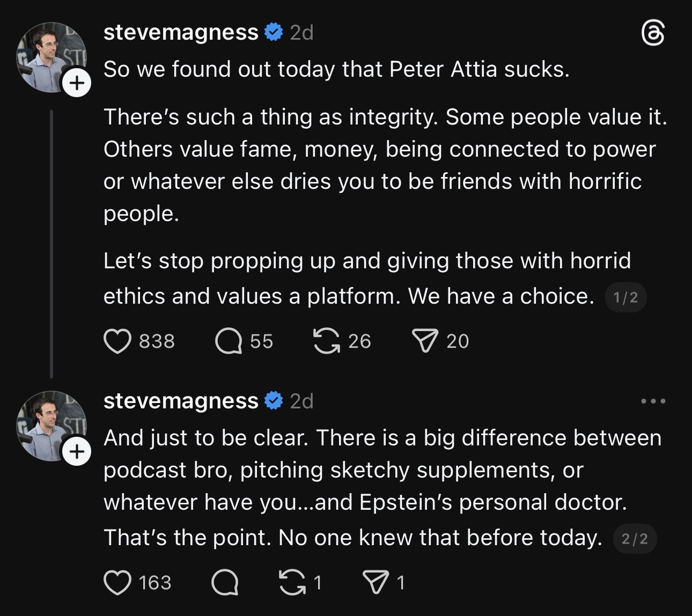
Task: Share the first post via send icon
Action: 424,341
